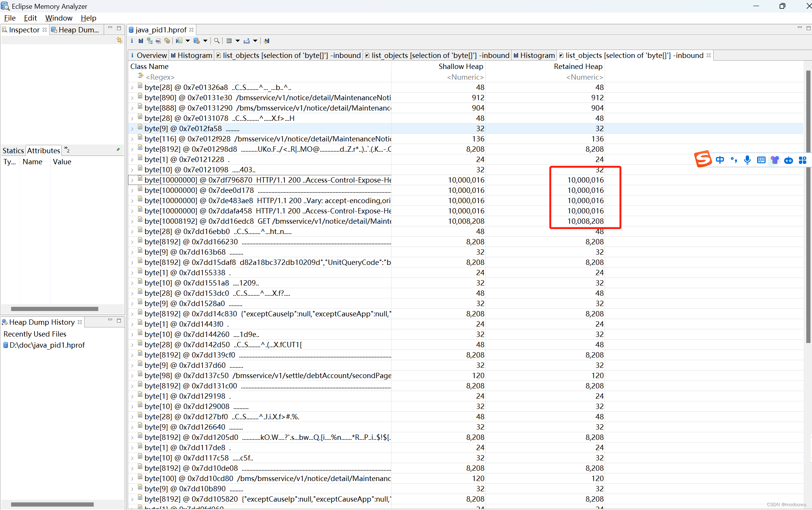Open the Thread Overview gears icon
This screenshot has width=812, height=510.
tap(167, 41)
